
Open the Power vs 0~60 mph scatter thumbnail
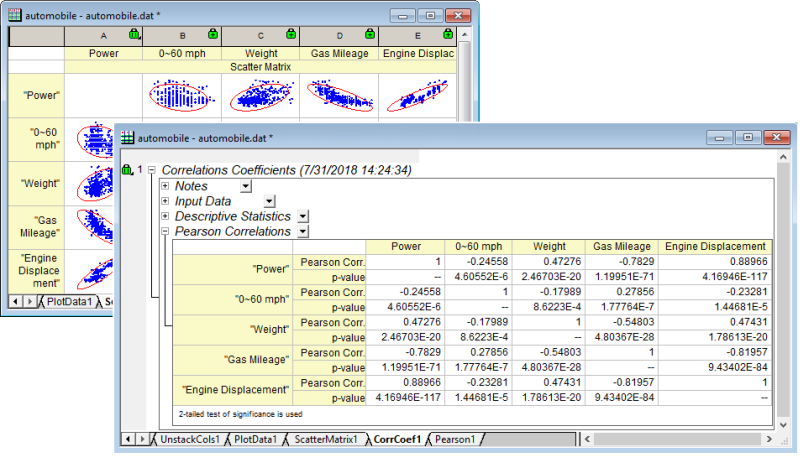pos(182,95)
